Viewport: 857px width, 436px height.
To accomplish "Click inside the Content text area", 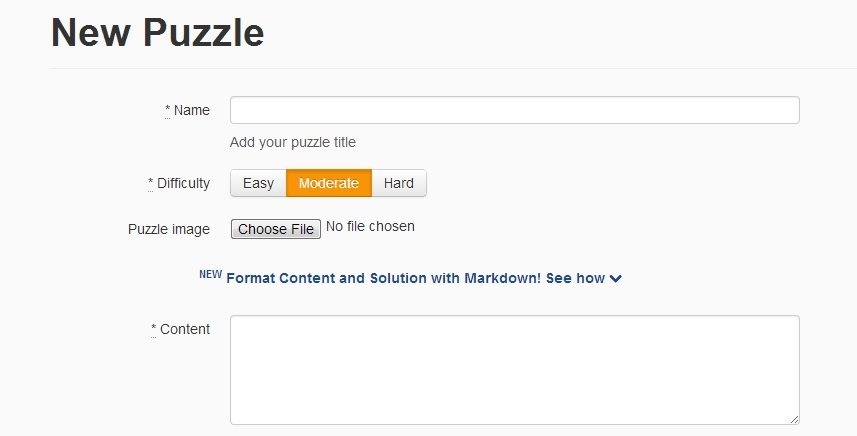I will (x=514, y=370).
